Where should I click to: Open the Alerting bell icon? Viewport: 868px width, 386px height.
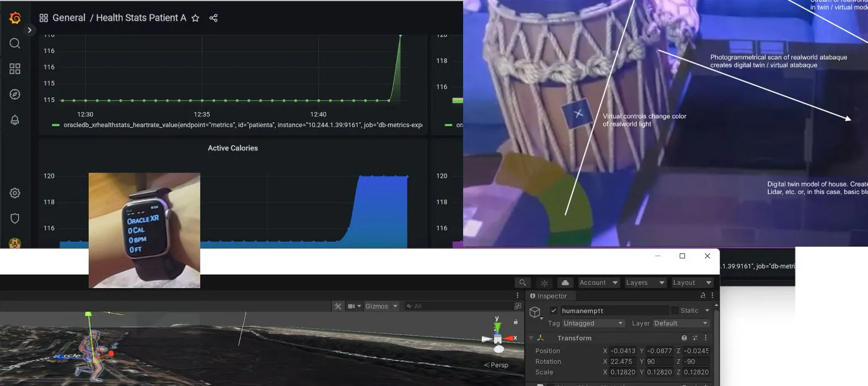point(15,120)
